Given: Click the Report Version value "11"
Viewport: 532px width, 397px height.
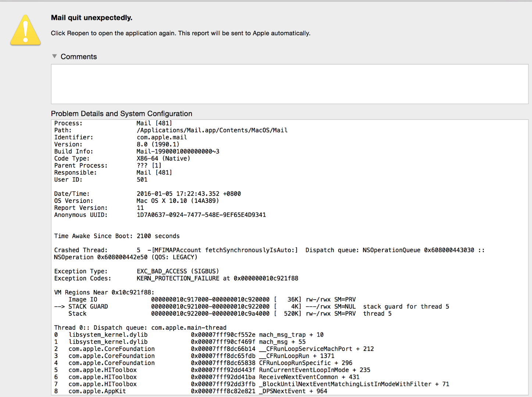Looking at the screenshot, I should click(140, 208).
